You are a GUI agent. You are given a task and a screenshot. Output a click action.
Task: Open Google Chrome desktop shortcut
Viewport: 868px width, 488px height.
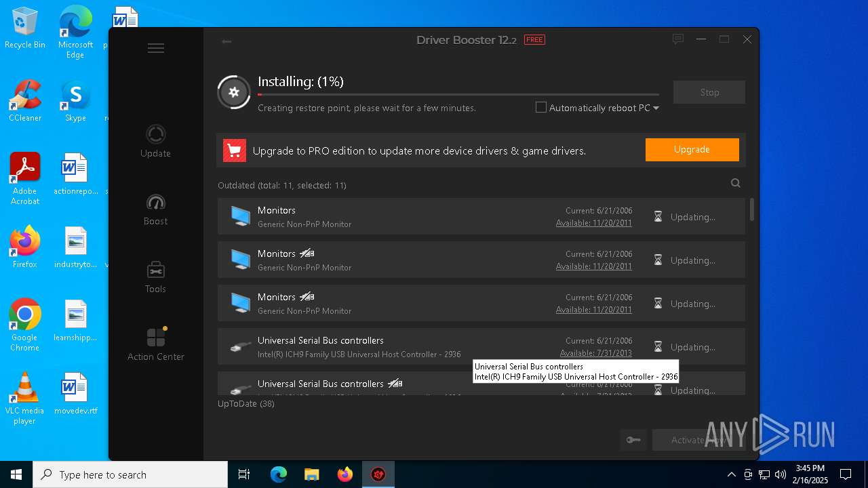25,325
